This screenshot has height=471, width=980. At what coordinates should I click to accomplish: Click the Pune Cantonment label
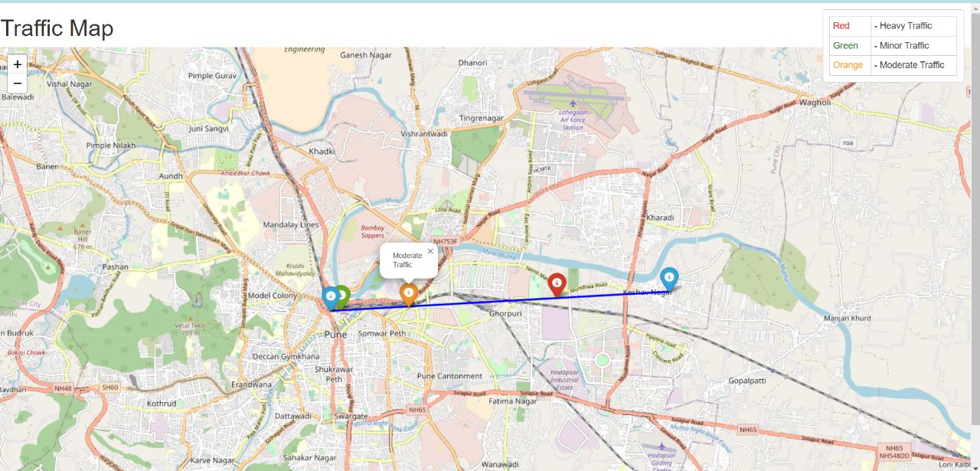pos(450,376)
